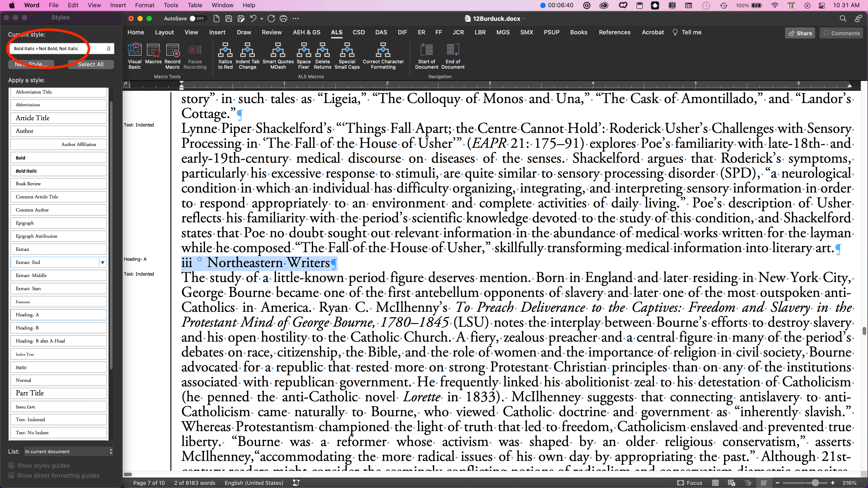Enable Show styles guides checkbox
868x488 pixels.
click(12, 465)
